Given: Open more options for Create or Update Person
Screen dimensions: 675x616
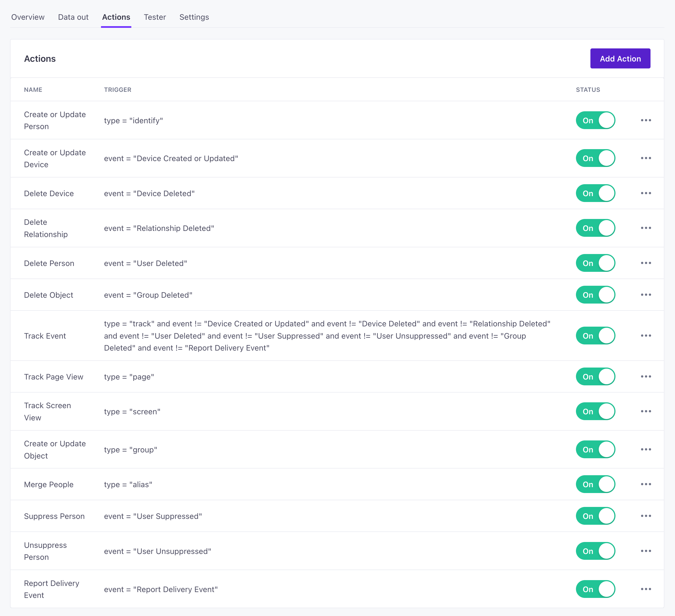Looking at the screenshot, I should (x=646, y=120).
